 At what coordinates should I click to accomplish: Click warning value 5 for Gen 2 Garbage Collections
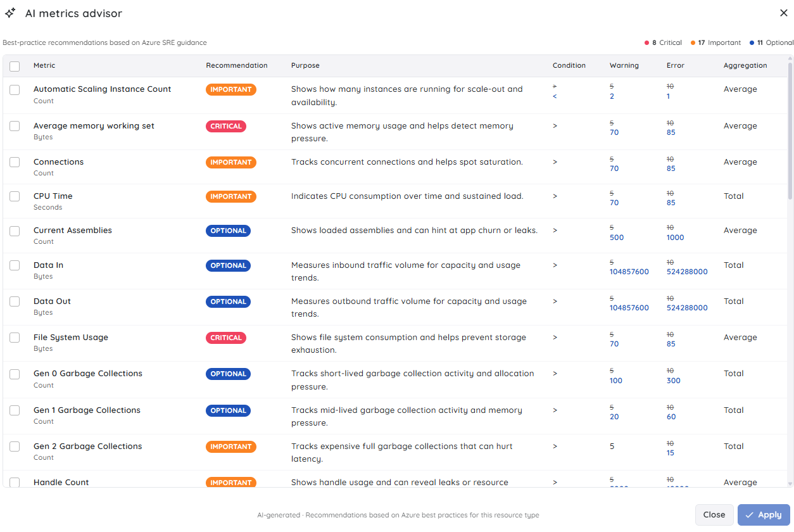point(612,446)
